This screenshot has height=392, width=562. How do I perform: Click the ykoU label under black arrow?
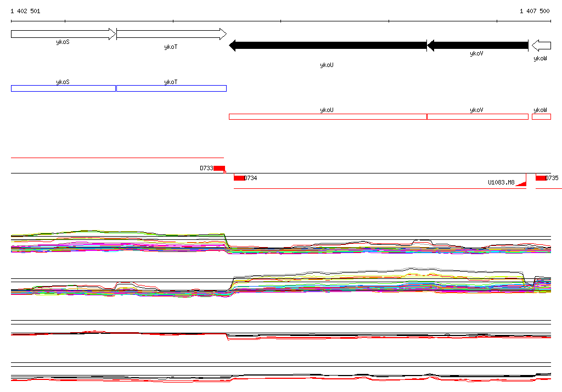pos(327,65)
